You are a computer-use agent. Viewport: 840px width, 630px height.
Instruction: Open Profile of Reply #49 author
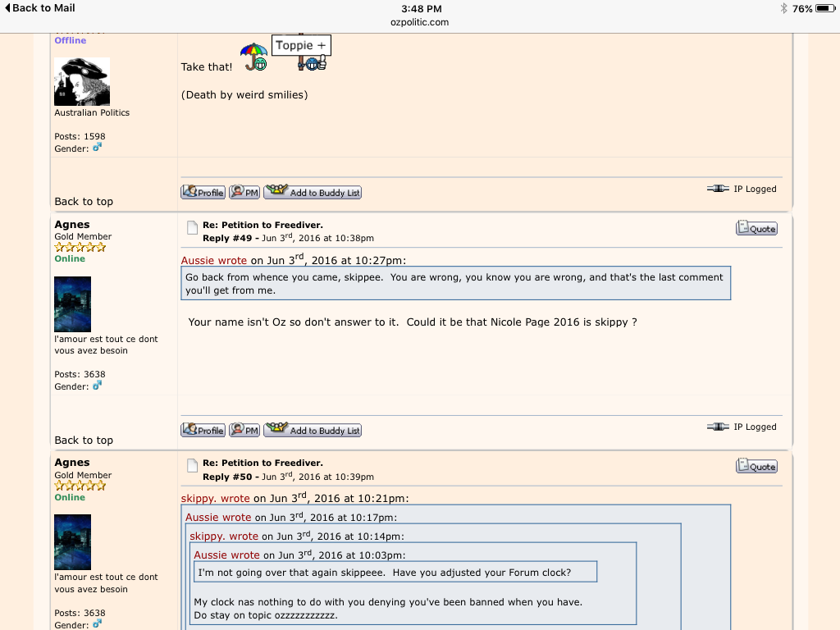(203, 430)
